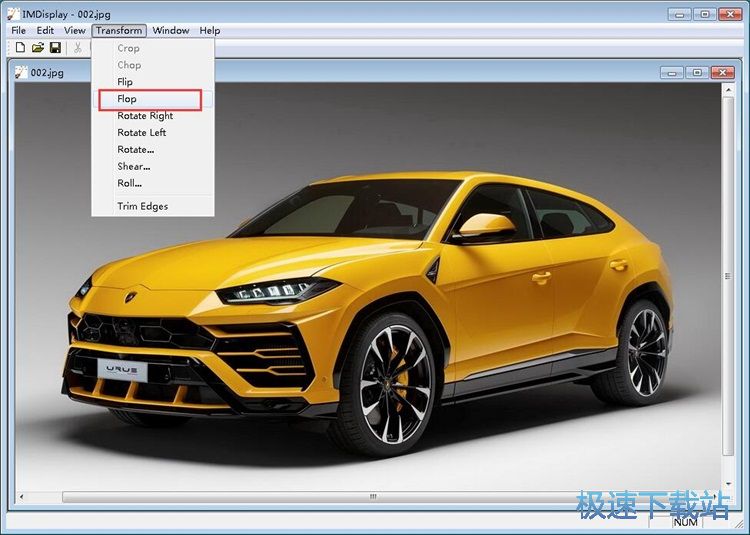
Task: Open the View menu
Action: coord(75,30)
